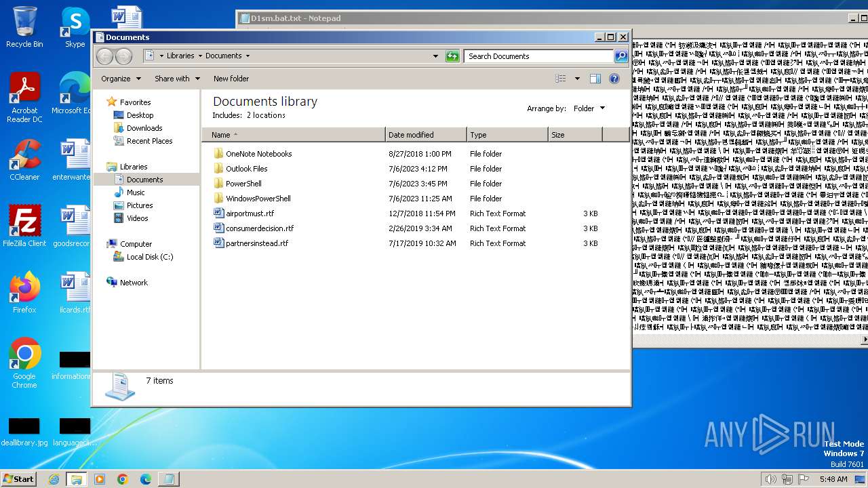The image size is (868, 488).
Task: Open the Skype desktop shortcut
Action: pos(75,27)
